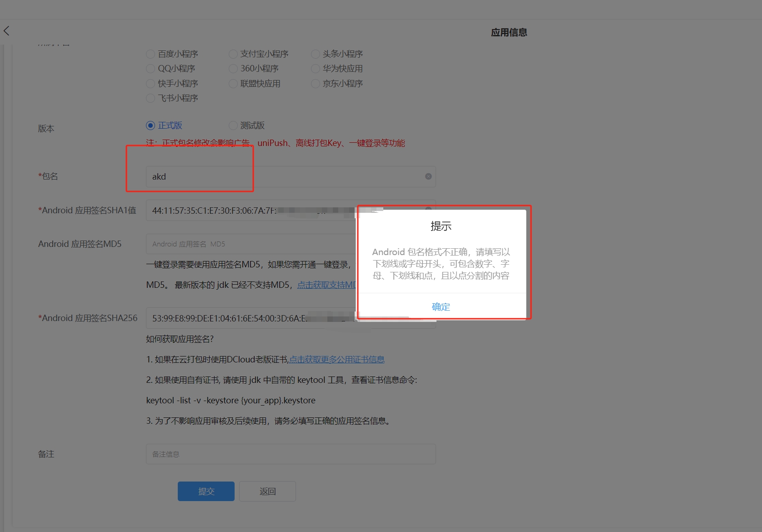
Task: Confirm the dialog by clicking 确定
Action: (441, 306)
